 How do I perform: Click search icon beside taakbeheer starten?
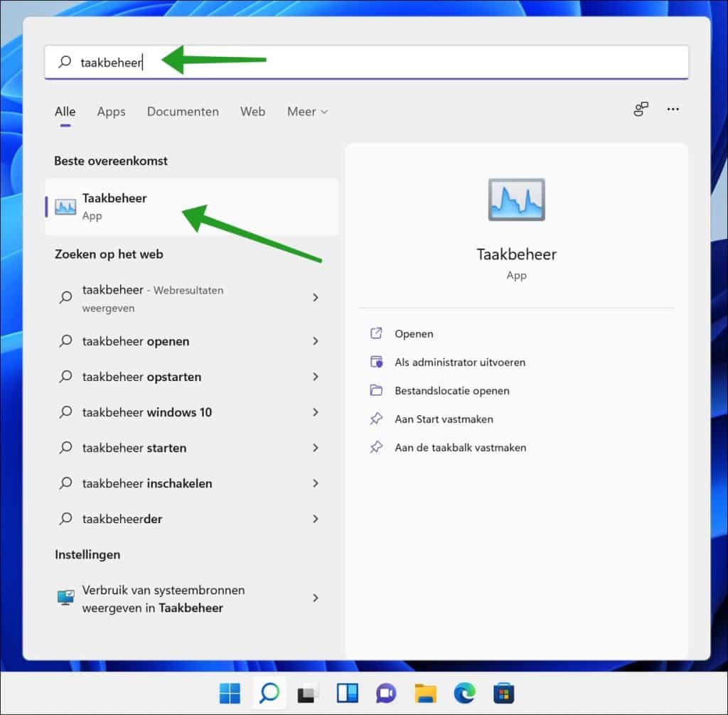[65, 448]
